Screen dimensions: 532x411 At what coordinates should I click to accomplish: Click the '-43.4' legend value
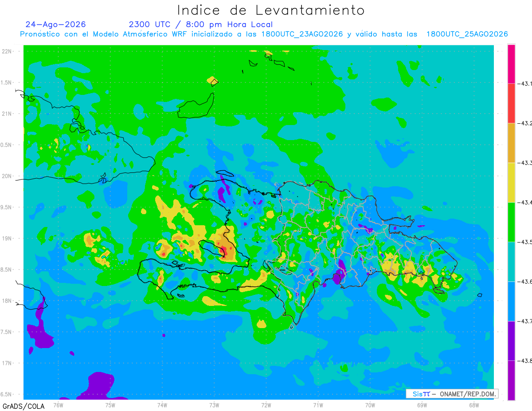525,203
